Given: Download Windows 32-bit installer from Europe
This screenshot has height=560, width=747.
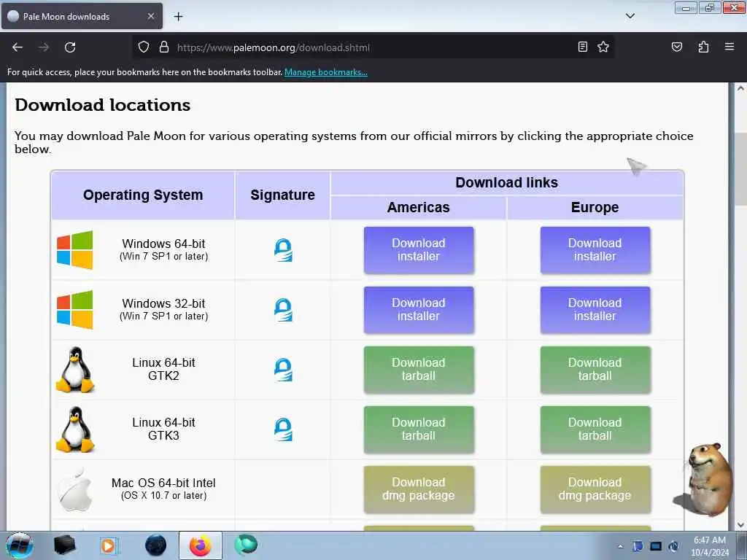Looking at the screenshot, I should coord(595,309).
